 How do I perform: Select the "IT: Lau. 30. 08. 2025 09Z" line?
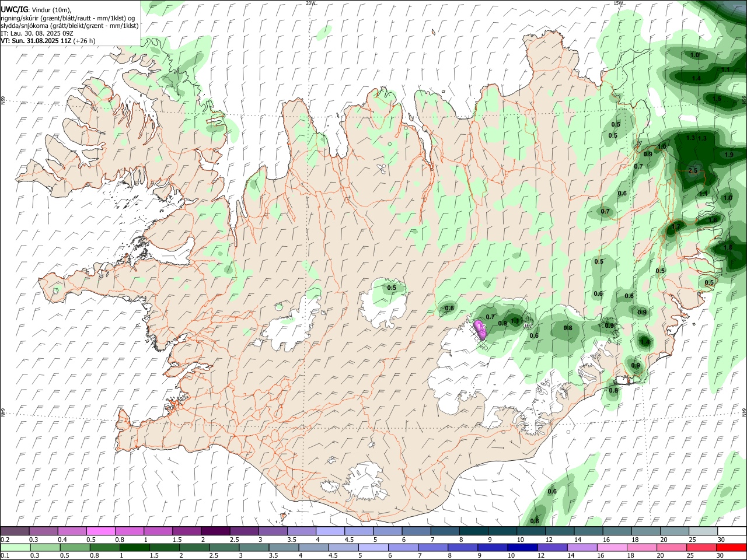pos(37,34)
